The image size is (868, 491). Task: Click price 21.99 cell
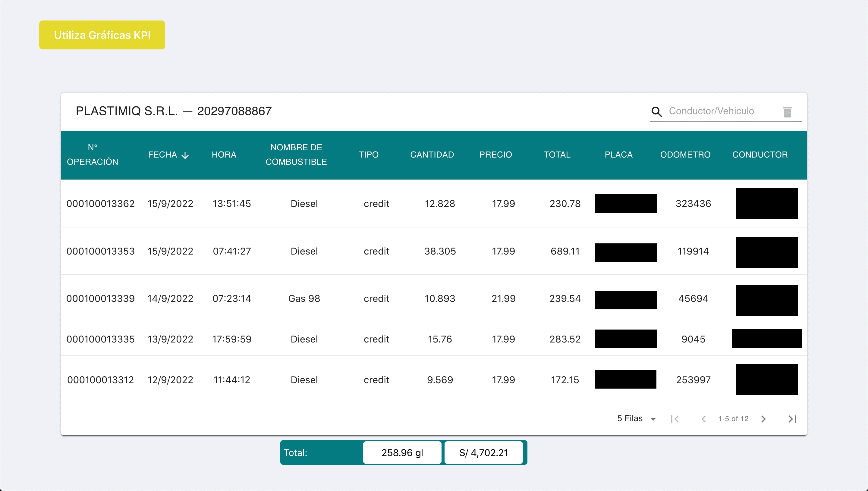click(x=503, y=299)
